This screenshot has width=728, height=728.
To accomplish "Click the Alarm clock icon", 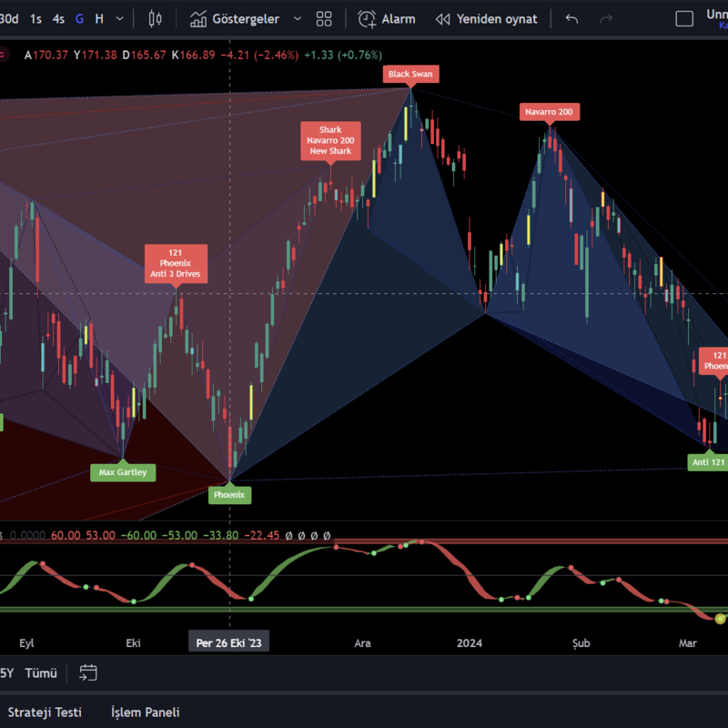I will pos(368,18).
